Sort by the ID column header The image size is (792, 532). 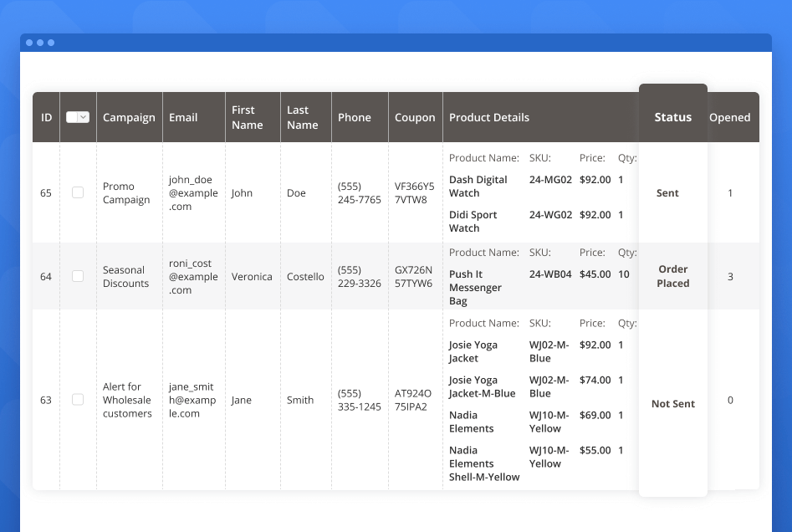(46, 118)
